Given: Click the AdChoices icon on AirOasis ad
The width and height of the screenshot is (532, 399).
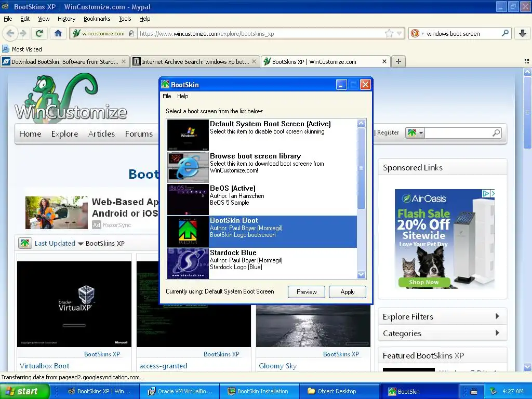Looking at the screenshot, I should tap(486, 193).
